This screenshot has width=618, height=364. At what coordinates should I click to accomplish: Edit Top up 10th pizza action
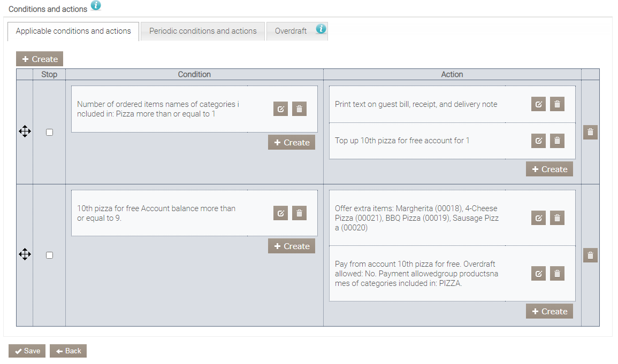538,141
